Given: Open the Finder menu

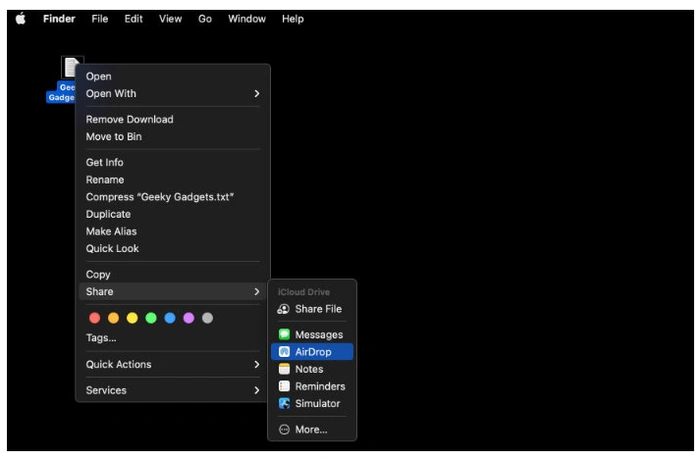Looking at the screenshot, I should 59,19.
